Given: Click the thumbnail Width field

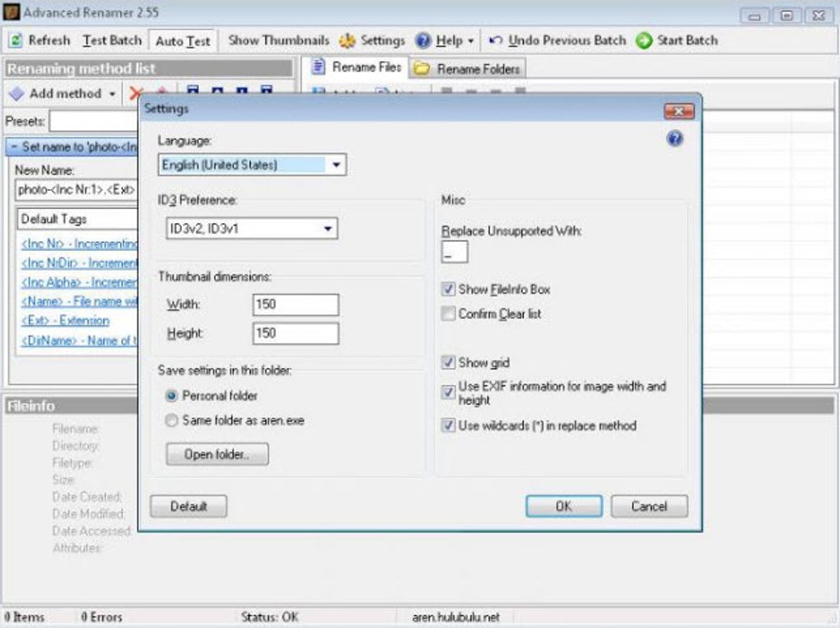Looking at the screenshot, I should point(295,305).
